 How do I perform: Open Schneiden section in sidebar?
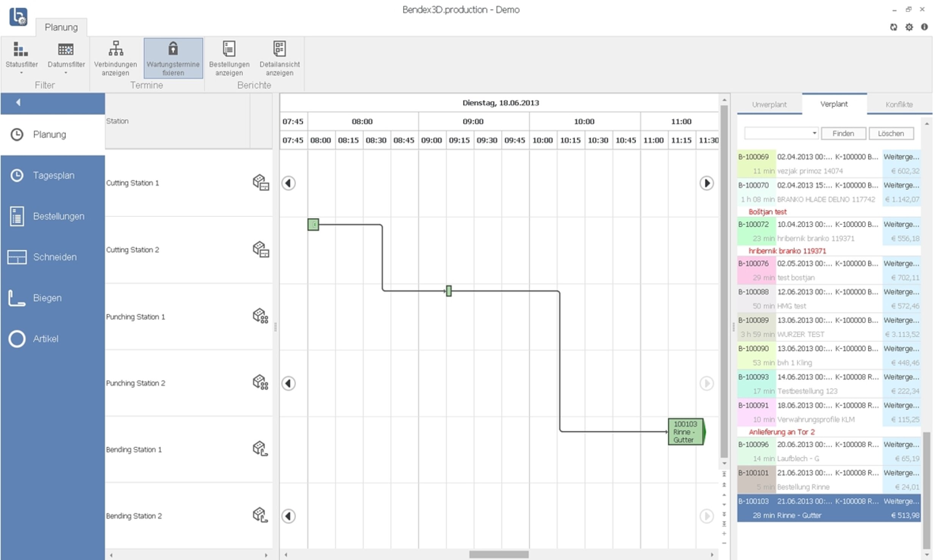click(x=55, y=257)
